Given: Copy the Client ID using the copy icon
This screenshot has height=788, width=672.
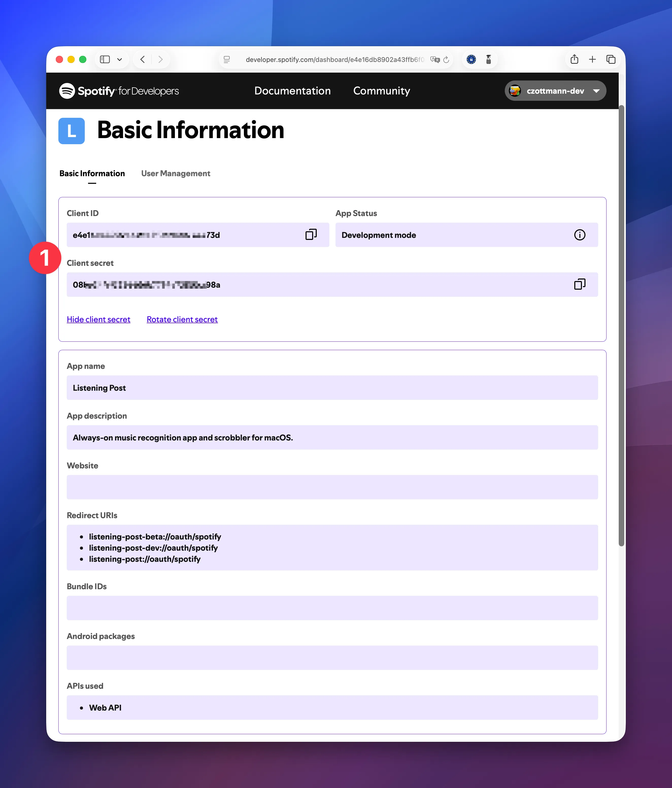Looking at the screenshot, I should (x=311, y=234).
